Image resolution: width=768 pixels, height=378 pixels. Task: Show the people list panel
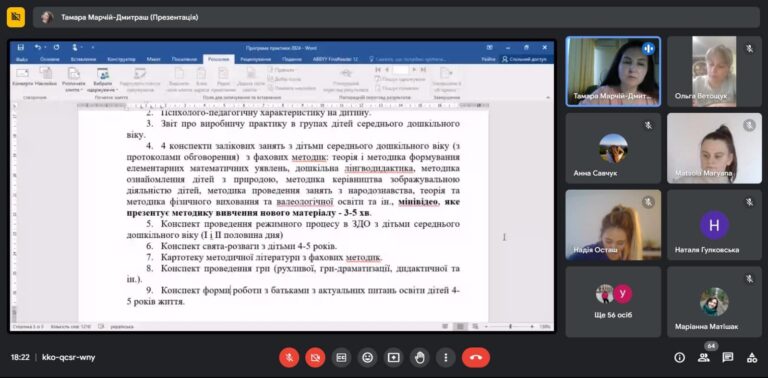point(703,357)
